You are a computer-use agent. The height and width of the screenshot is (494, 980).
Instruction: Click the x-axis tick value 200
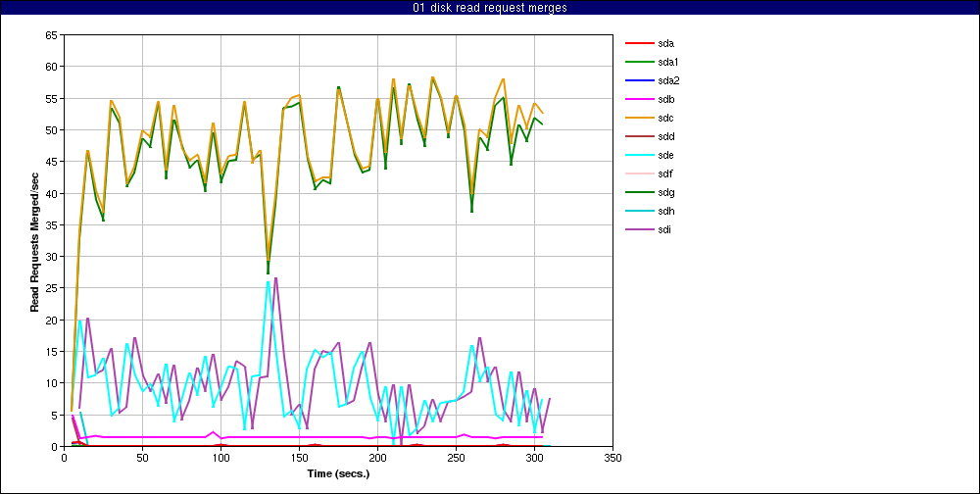[377, 457]
